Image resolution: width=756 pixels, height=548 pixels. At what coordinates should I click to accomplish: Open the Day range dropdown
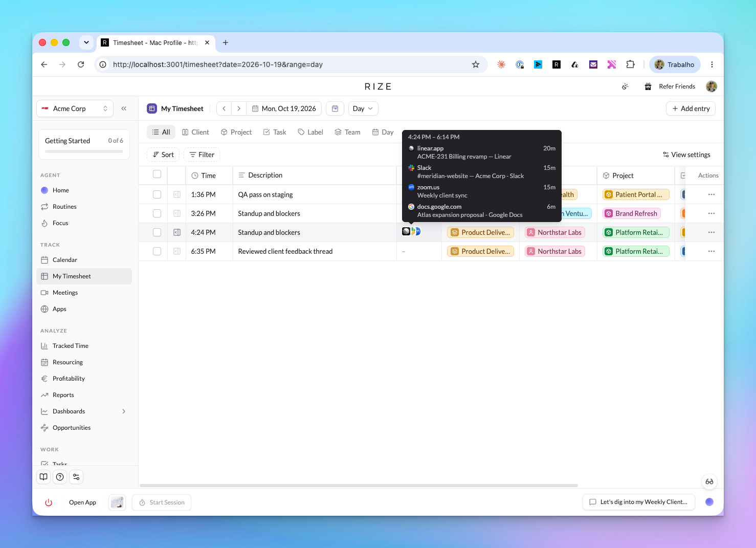coord(363,108)
